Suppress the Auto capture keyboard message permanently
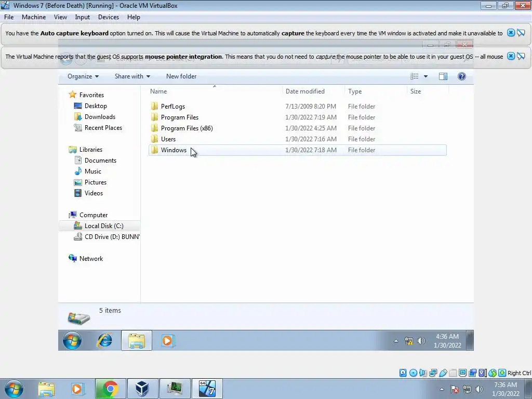The width and height of the screenshot is (532, 399). [x=521, y=33]
